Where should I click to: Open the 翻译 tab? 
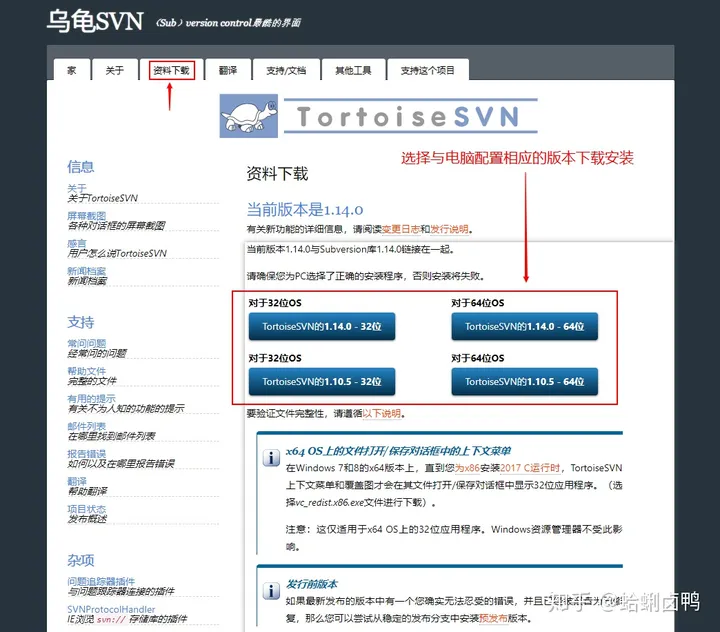(x=228, y=70)
